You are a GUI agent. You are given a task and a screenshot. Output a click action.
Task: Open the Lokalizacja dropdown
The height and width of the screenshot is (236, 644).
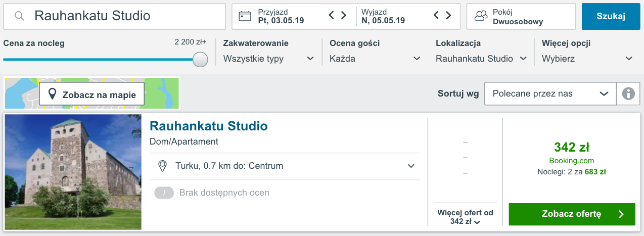pyautogui.click(x=481, y=59)
